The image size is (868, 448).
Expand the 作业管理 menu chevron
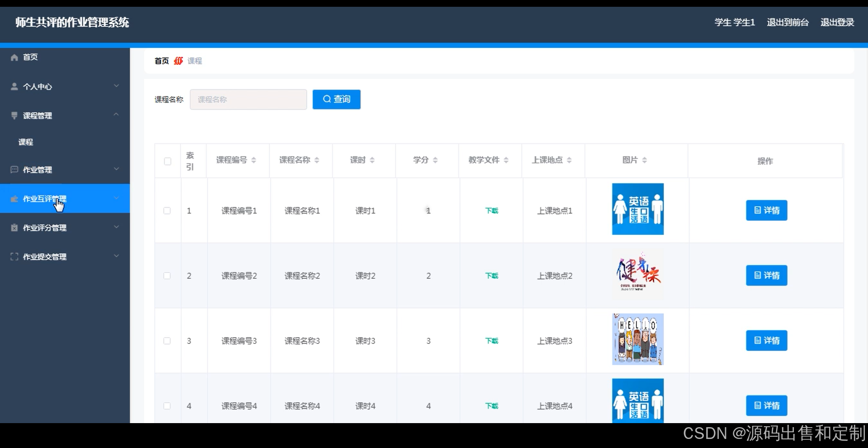116,169
